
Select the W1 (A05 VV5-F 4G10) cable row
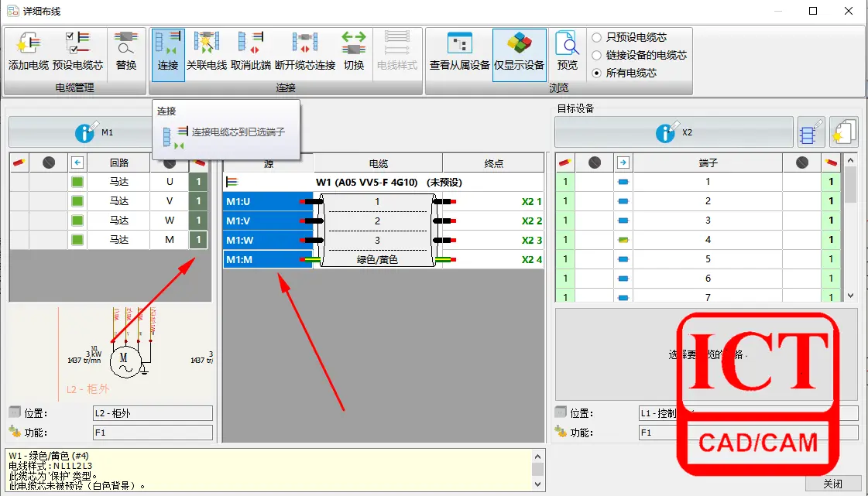(x=383, y=182)
